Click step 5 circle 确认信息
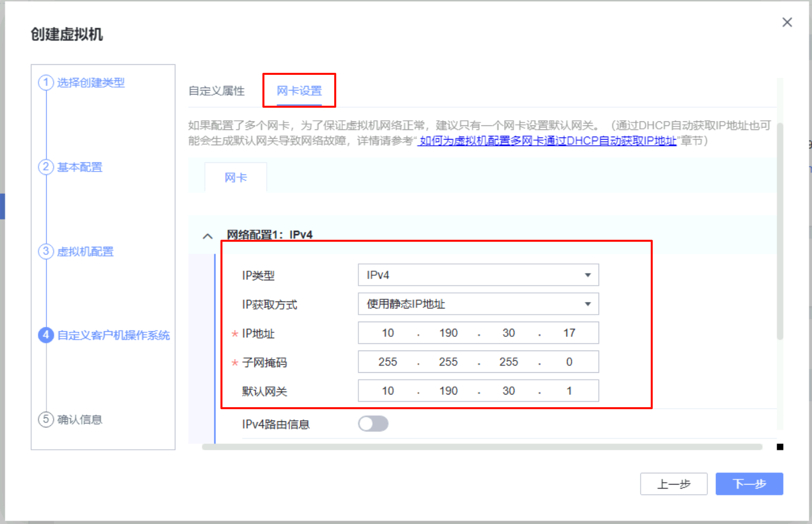 tap(46, 419)
